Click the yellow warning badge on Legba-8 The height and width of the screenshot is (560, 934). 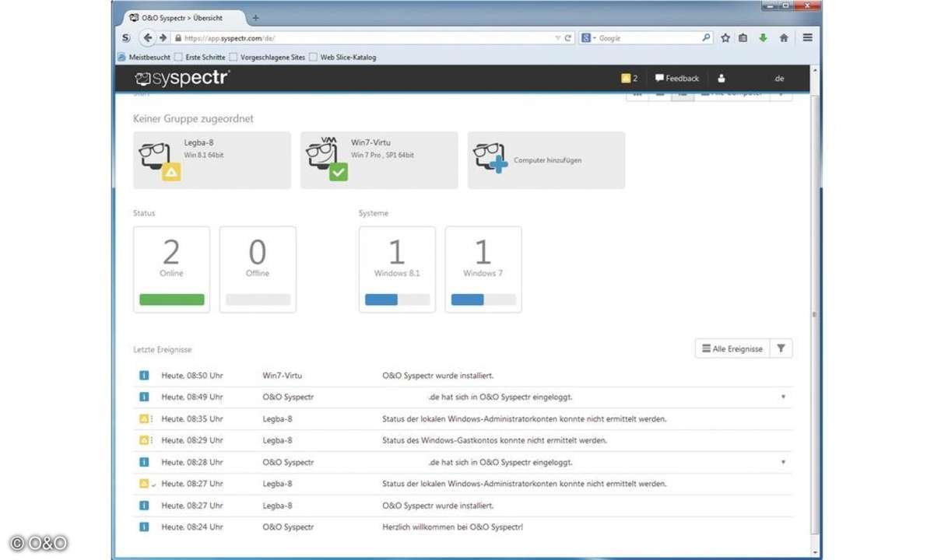tap(171, 172)
